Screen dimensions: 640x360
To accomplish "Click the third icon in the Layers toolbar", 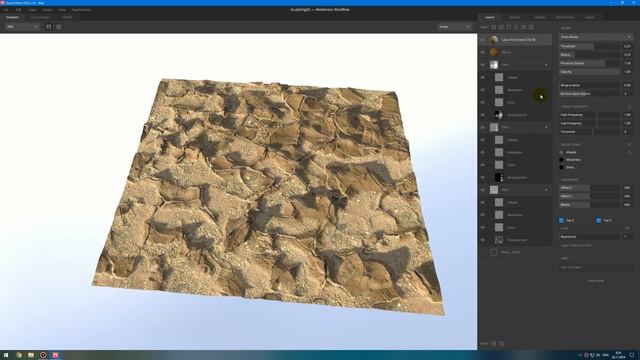I will [x=509, y=27].
